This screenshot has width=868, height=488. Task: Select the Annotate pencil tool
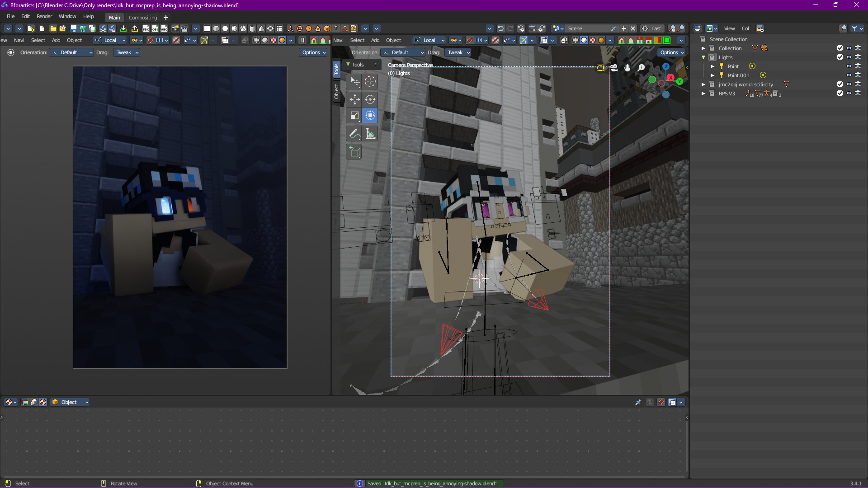(354, 133)
